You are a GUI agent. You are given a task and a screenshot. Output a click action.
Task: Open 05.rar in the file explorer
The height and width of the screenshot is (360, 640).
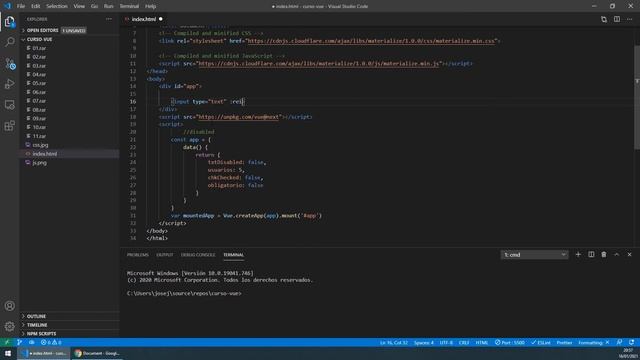(x=39, y=83)
